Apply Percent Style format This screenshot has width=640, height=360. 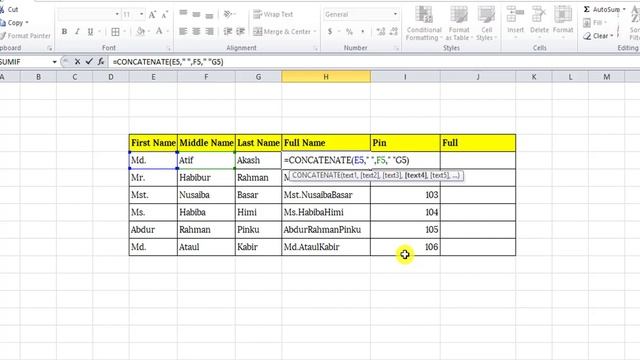[349, 31]
